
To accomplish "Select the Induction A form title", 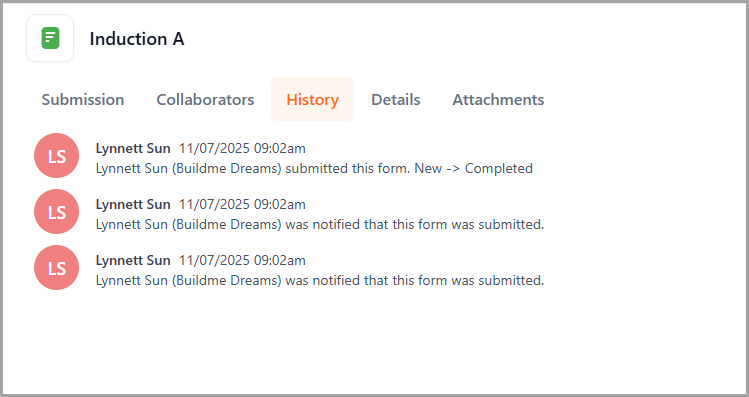I will pos(137,39).
